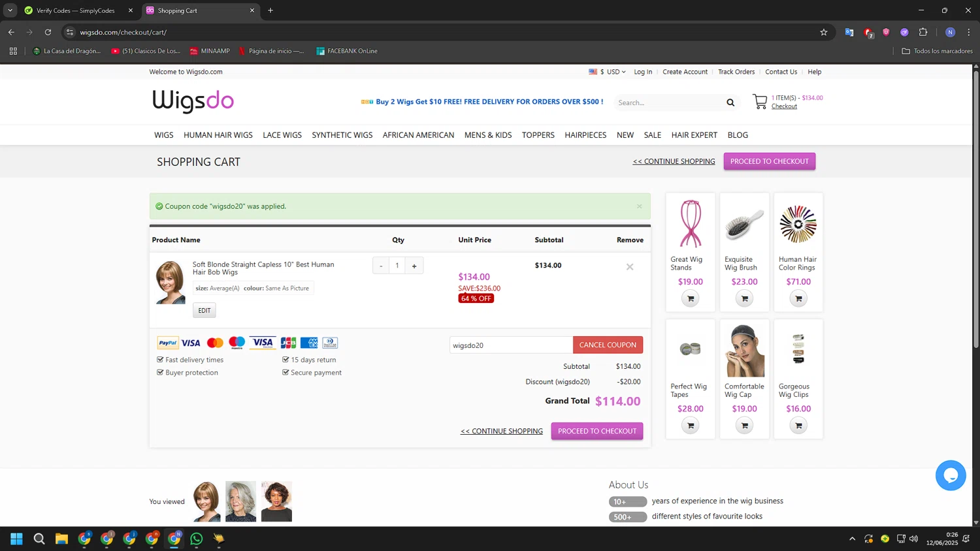This screenshot has width=980, height=551.
Task: Click the browser address bar URL
Action: pyautogui.click(x=123, y=32)
